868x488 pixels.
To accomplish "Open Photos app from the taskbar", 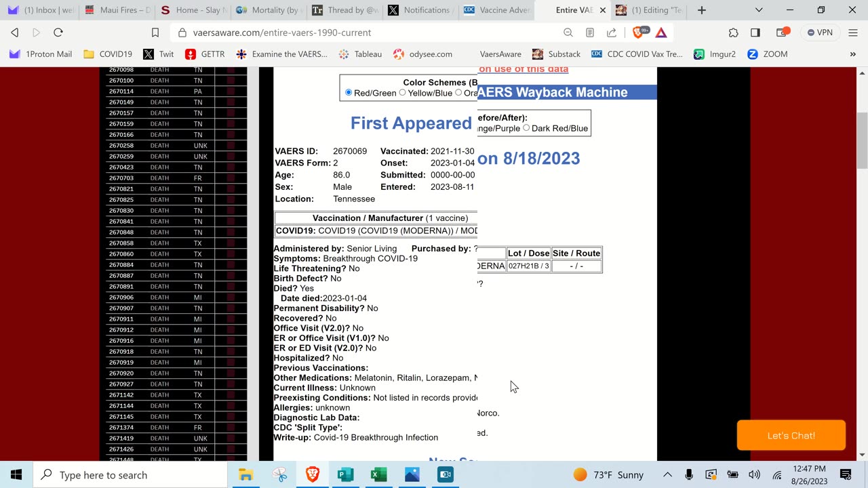I will (x=412, y=474).
